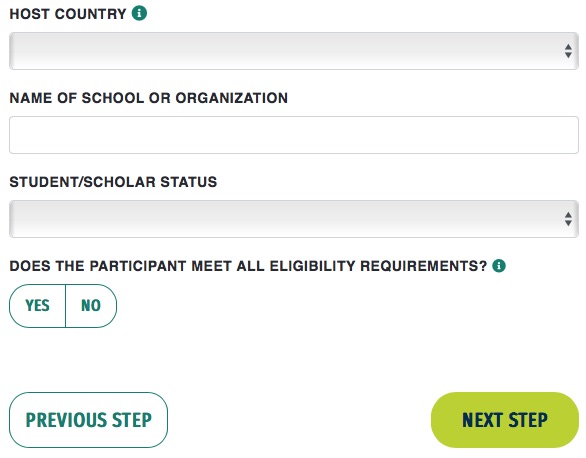
Task: Go to the Next Step
Action: pos(505,420)
